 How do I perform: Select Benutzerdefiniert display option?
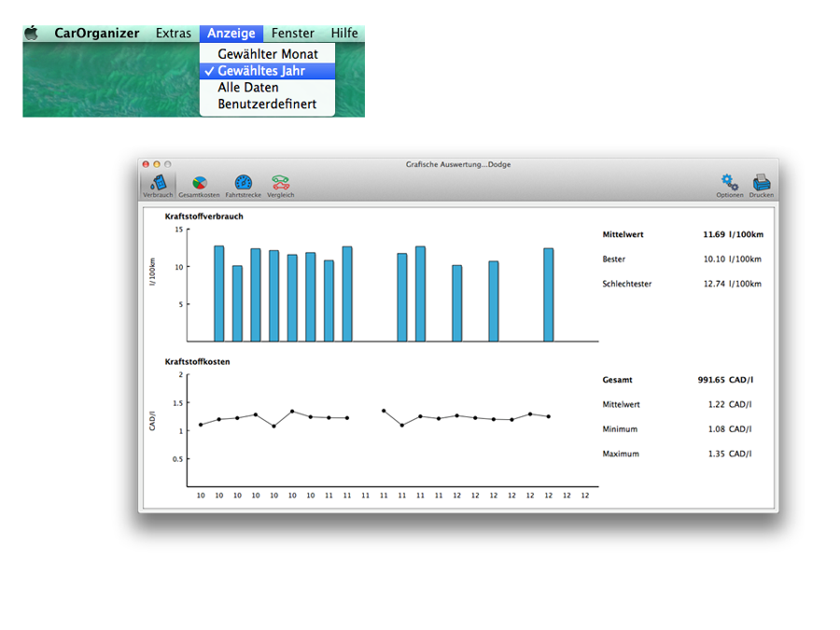[267, 105]
